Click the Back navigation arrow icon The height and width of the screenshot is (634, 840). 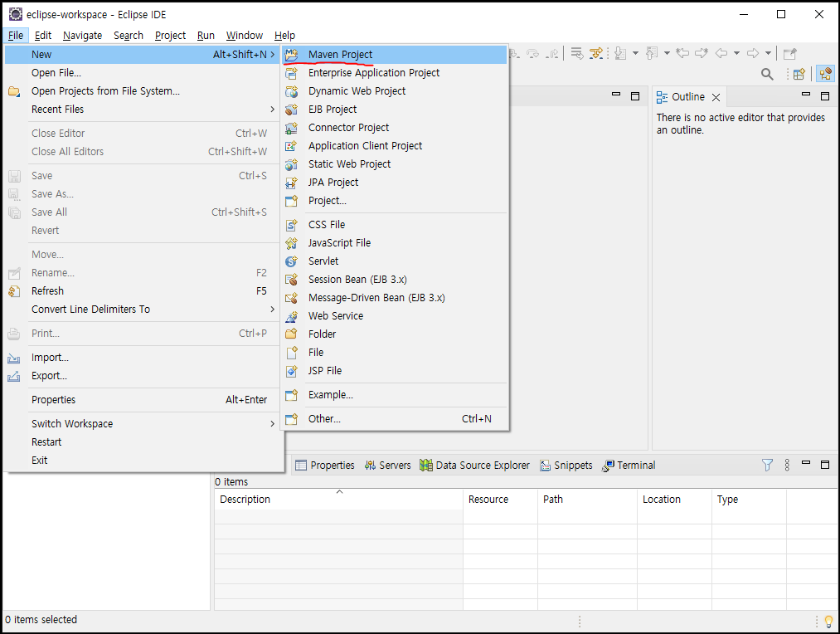pyautogui.click(x=721, y=53)
